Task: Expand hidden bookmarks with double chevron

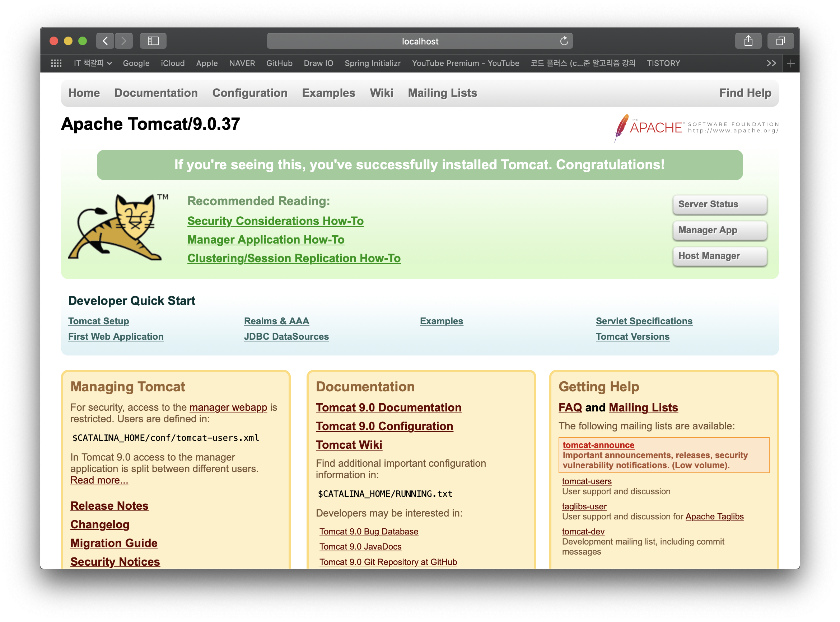Action: [771, 63]
